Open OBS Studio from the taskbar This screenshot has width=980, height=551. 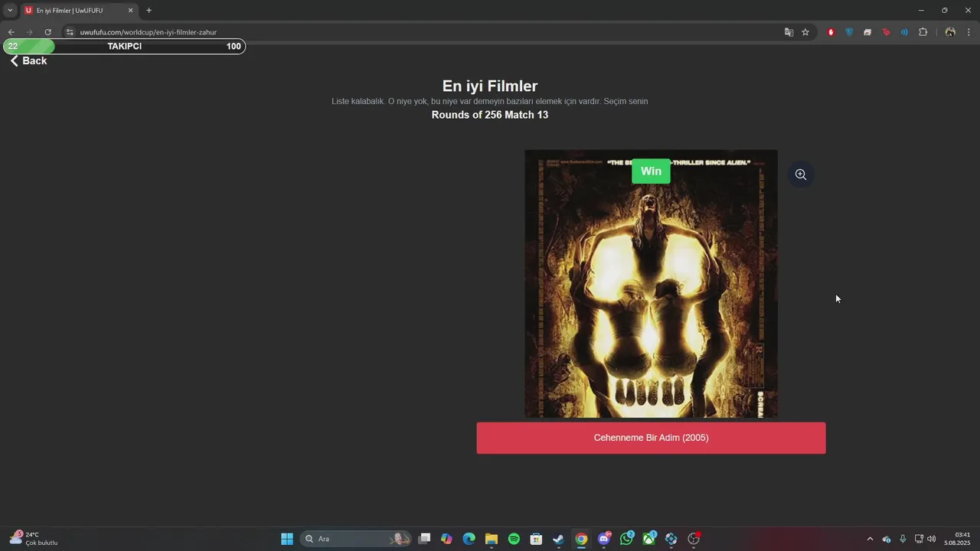point(694,539)
